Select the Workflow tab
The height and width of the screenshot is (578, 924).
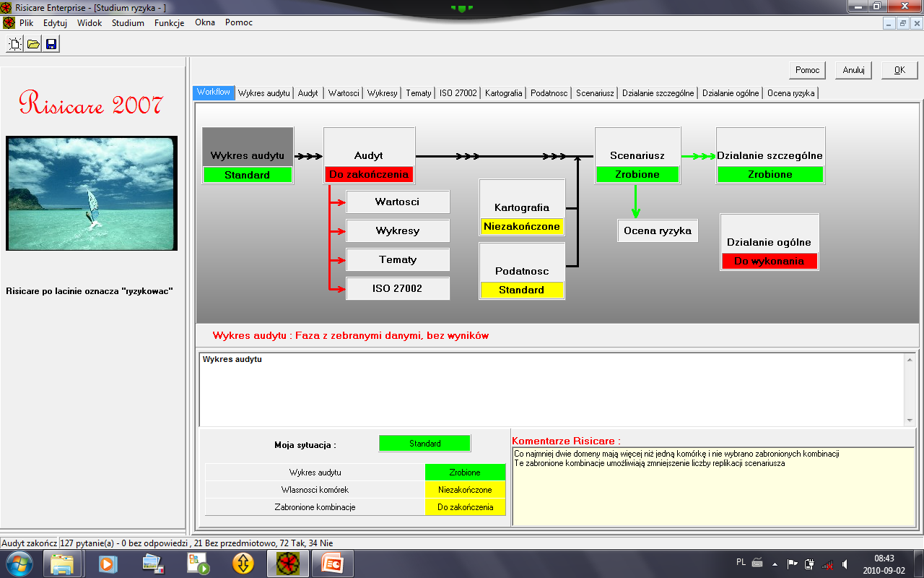pyautogui.click(x=214, y=92)
